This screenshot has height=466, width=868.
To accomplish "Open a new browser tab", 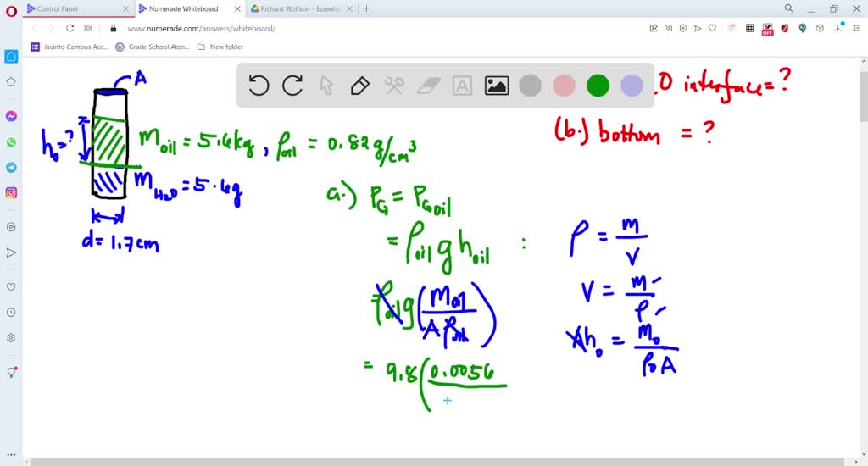I will tap(366, 8).
